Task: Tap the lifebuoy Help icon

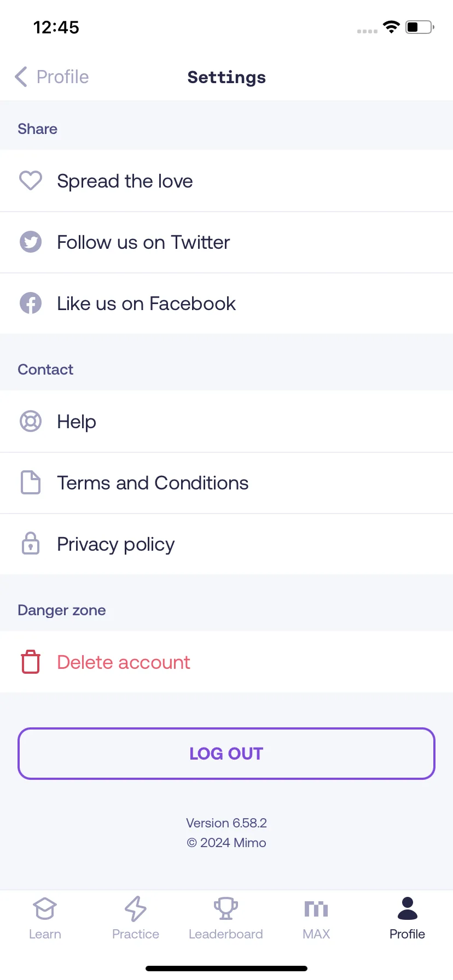Action: point(31,421)
